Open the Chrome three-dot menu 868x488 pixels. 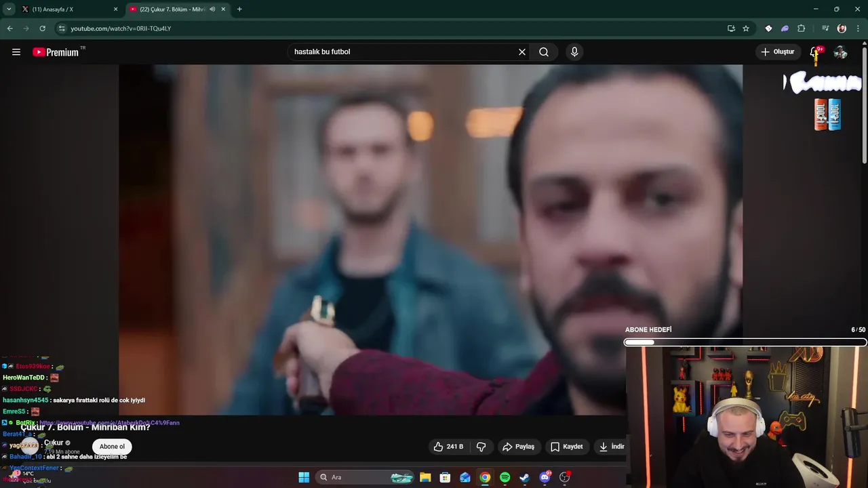click(858, 28)
